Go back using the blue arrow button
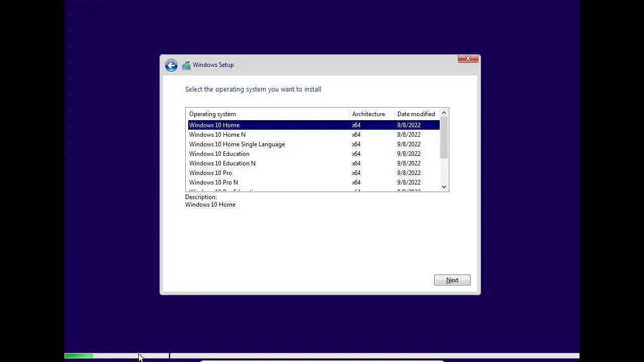The width and height of the screenshot is (644, 362). pos(171,65)
